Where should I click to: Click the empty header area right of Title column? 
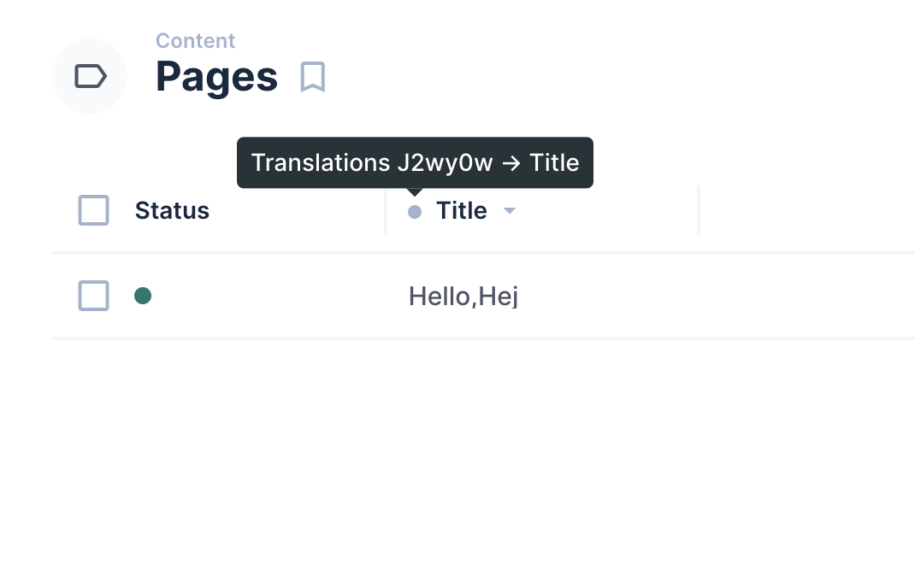pyautogui.click(x=807, y=210)
